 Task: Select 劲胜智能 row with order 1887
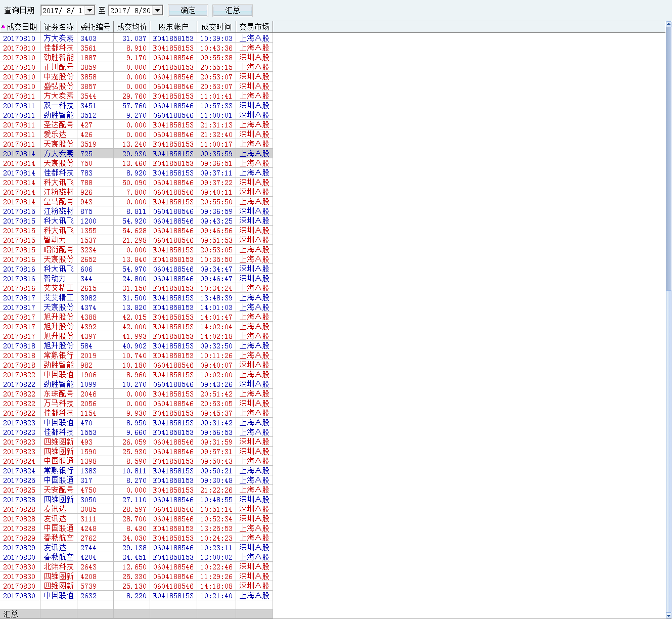pyautogui.click(x=137, y=58)
